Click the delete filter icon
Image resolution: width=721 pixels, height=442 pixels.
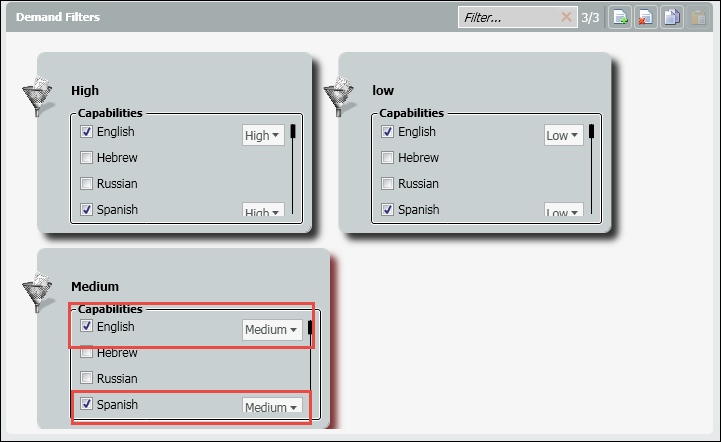coord(646,17)
